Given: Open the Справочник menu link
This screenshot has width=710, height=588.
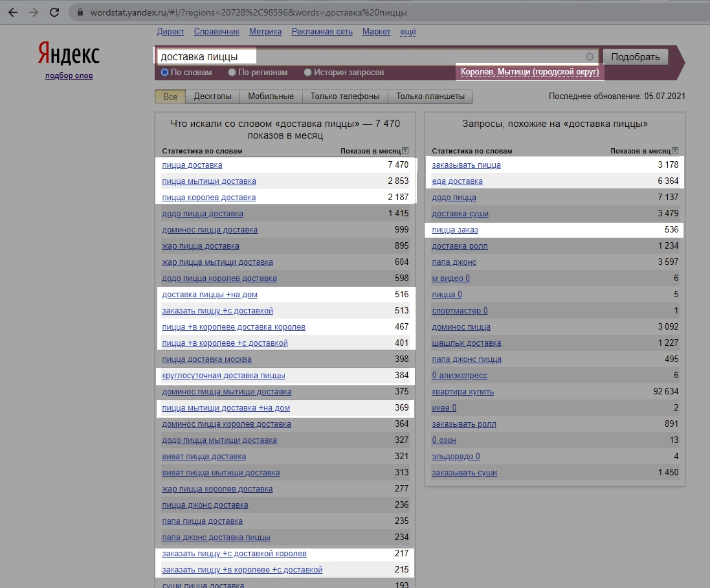Looking at the screenshot, I should [x=216, y=32].
